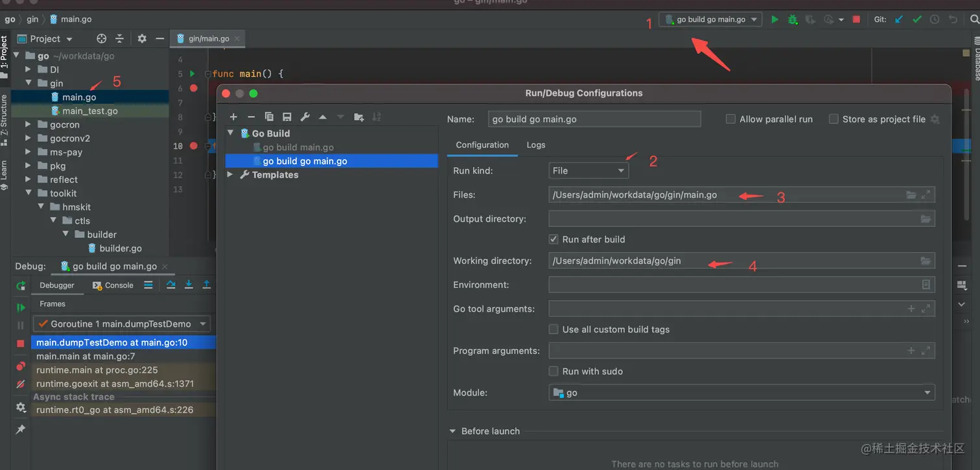Toggle breakpoint on line 6
Image resolution: width=980 pixels, height=470 pixels.
coord(193,88)
